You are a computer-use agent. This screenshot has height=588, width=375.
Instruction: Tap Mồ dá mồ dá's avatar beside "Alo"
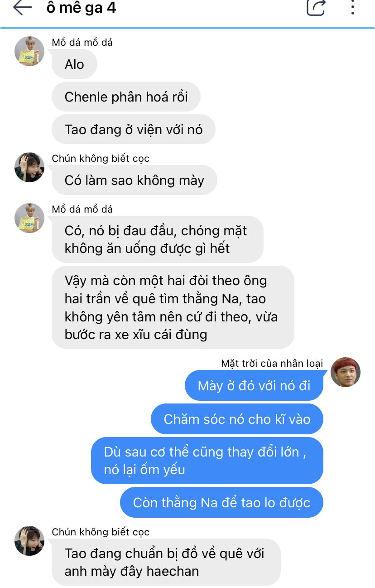click(x=29, y=51)
